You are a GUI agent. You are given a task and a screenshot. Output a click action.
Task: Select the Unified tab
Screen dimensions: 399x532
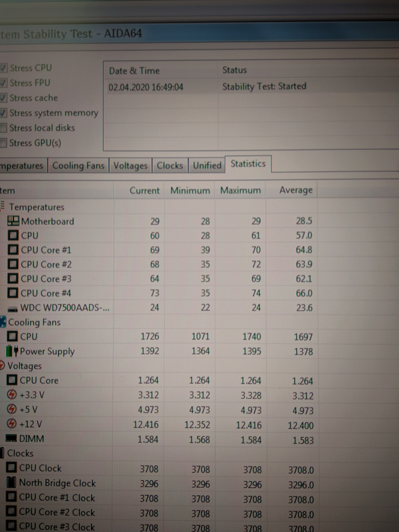pos(207,165)
